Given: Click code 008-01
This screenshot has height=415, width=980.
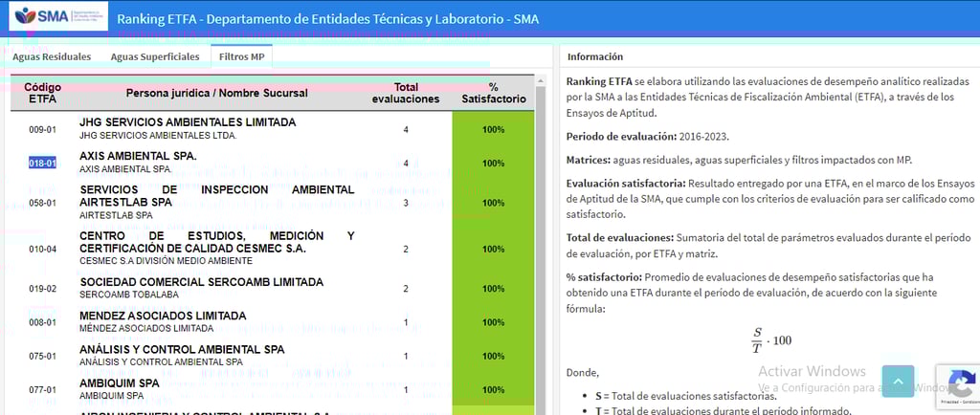Looking at the screenshot, I should click(42, 322).
